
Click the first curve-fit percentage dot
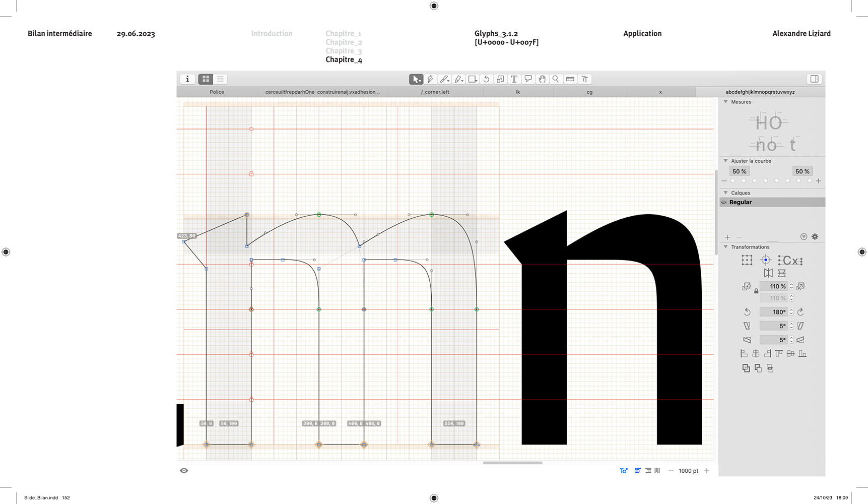tap(732, 181)
